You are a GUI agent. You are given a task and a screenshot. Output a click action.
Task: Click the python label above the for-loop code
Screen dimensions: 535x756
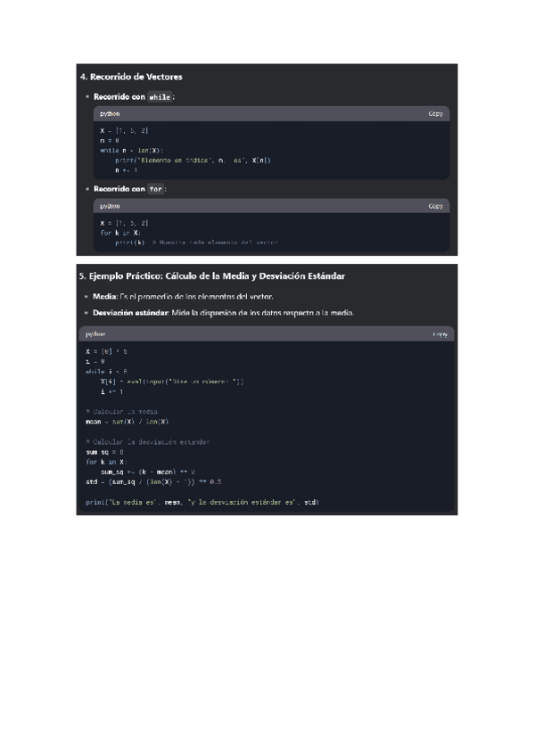pyautogui.click(x=110, y=206)
